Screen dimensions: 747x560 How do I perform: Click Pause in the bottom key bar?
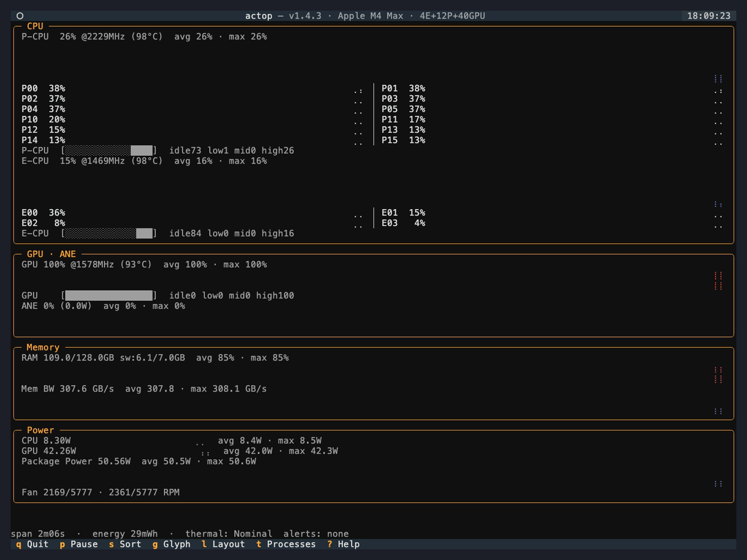(78, 544)
